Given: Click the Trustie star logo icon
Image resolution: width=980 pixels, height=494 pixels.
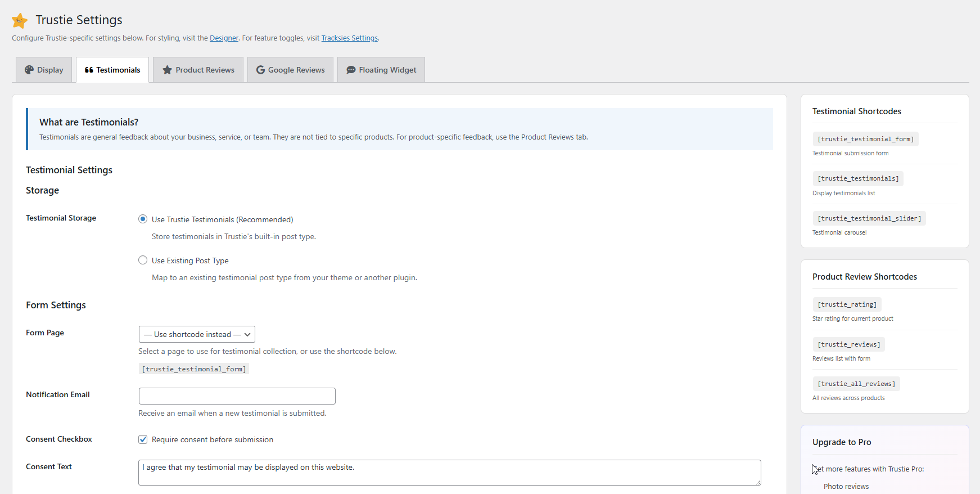Looking at the screenshot, I should pos(20,21).
